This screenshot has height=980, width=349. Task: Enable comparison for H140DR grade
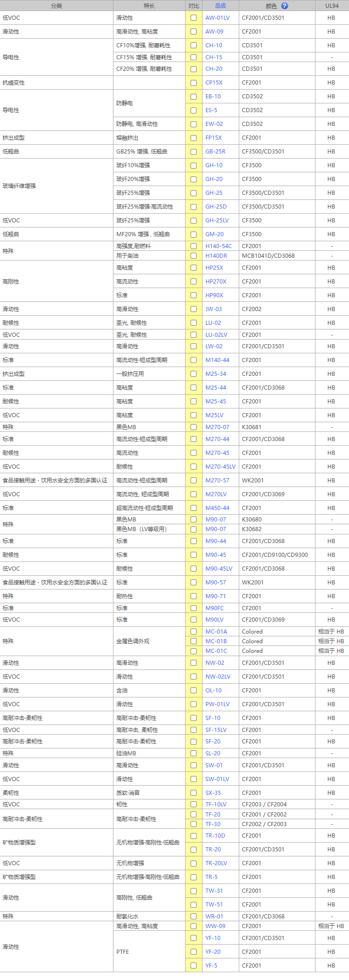pyautogui.click(x=193, y=256)
